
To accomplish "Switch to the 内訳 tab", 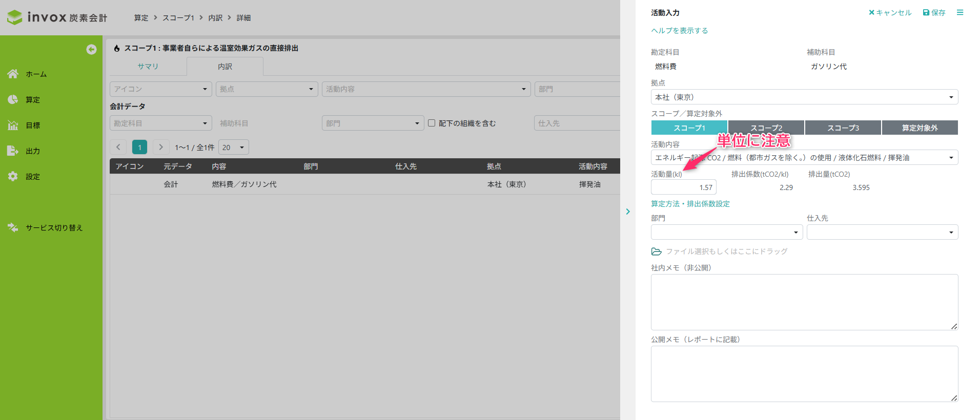I will 224,67.
